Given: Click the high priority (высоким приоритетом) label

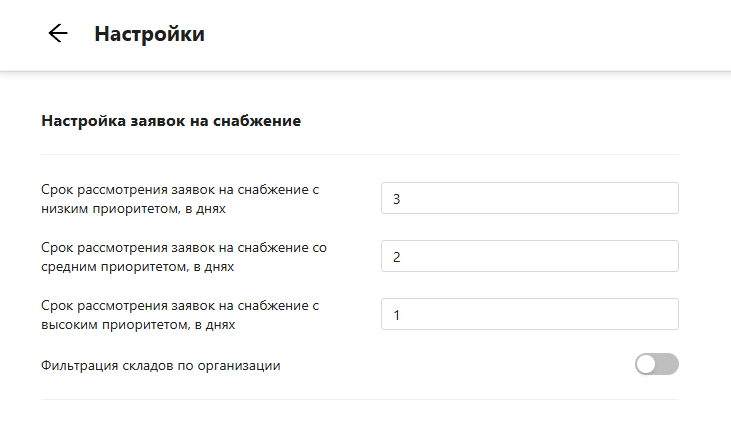Looking at the screenshot, I should pyautogui.click(x=186, y=314).
